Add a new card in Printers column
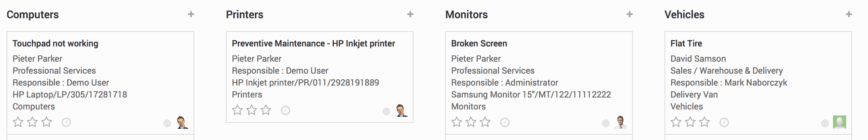This screenshot has width=868, height=140. [x=410, y=14]
